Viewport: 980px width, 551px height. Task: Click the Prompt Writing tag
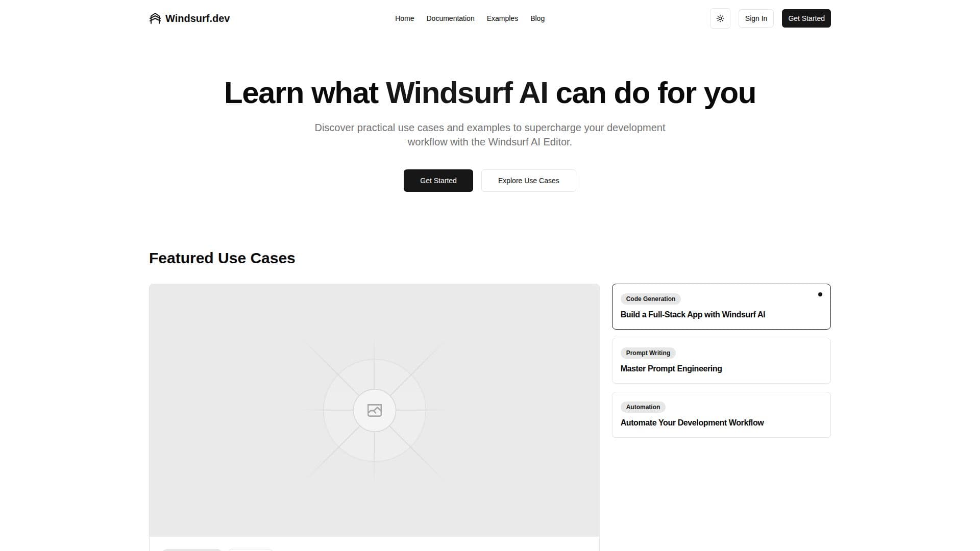648,353
